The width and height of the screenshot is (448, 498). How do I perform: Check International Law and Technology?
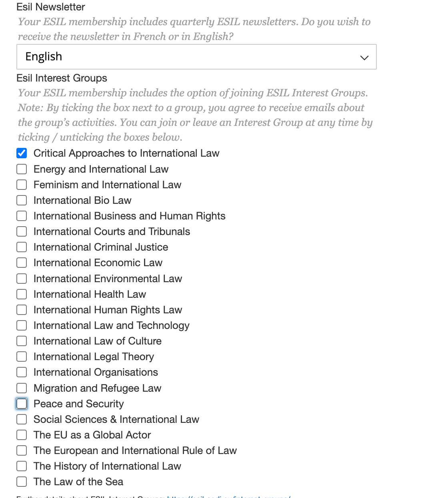(x=22, y=325)
